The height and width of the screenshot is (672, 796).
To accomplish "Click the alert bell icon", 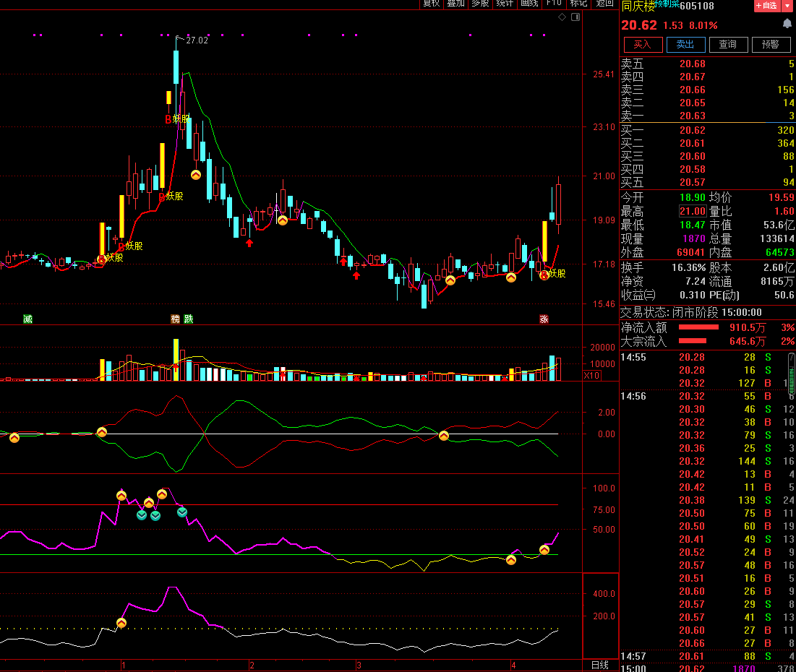I will (x=787, y=24).
